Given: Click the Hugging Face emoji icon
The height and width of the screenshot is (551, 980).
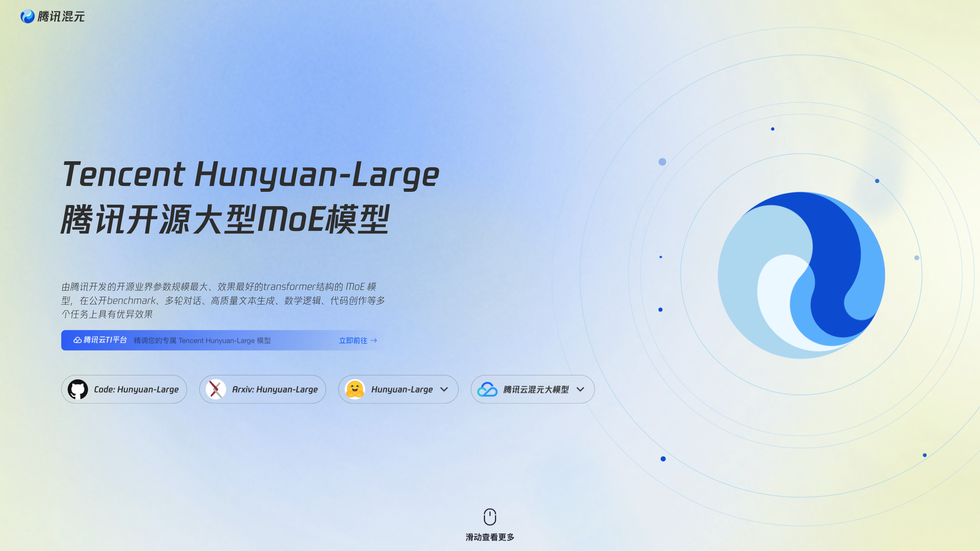Looking at the screenshot, I should (x=354, y=389).
